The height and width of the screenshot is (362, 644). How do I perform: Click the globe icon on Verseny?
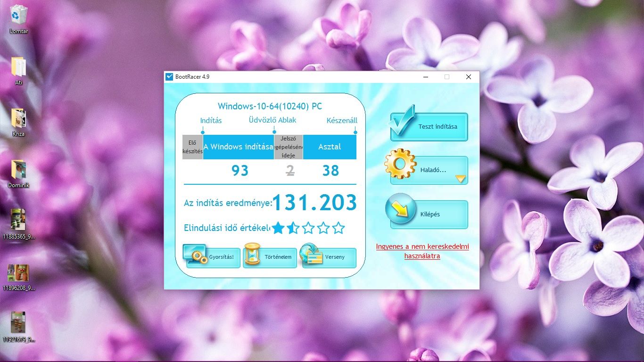click(311, 254)
